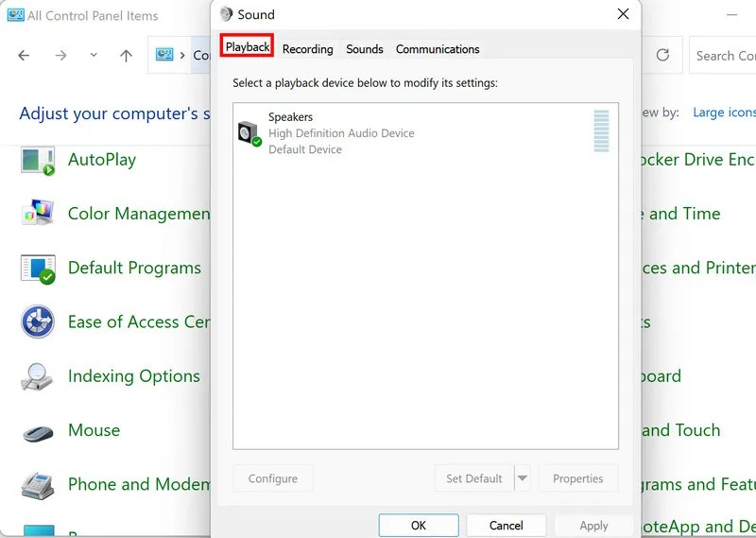Open the Recording tab

coord(308,49)
